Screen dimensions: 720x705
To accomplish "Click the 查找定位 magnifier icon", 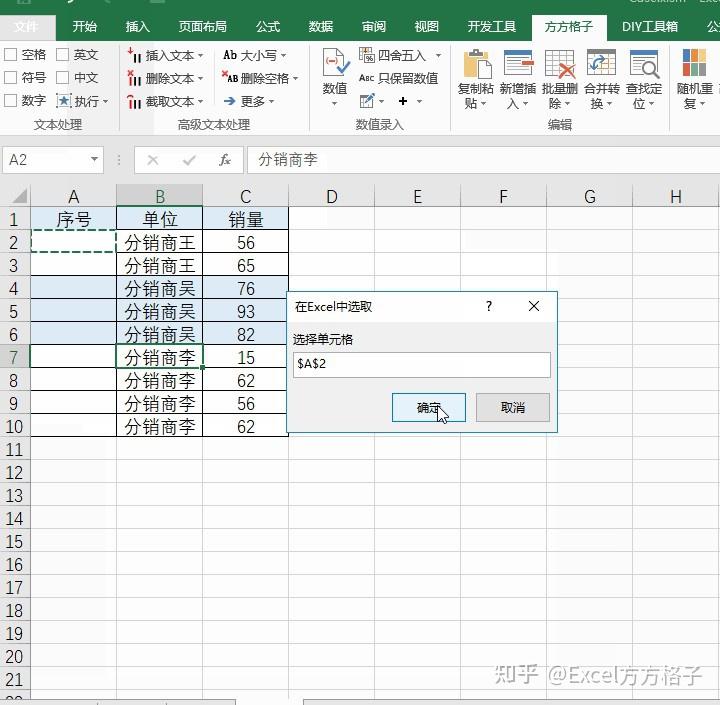I will (x=644, y=63).
